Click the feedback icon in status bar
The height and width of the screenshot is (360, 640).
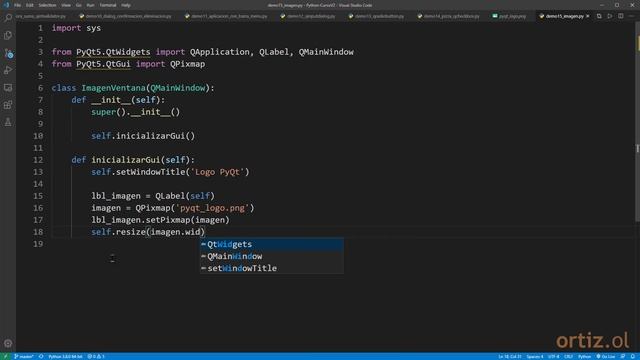point(623,356)
